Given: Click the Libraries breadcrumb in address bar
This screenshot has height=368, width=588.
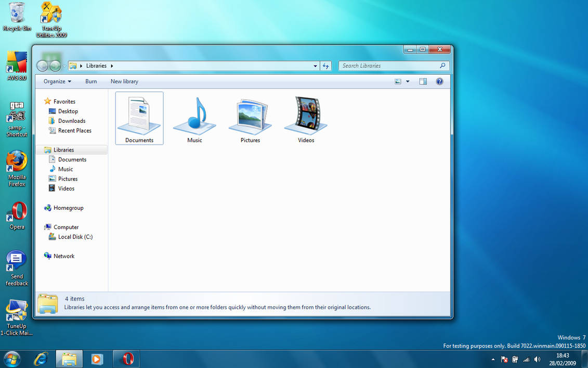Looking at the screenshot, I should (x=96, y=66).
